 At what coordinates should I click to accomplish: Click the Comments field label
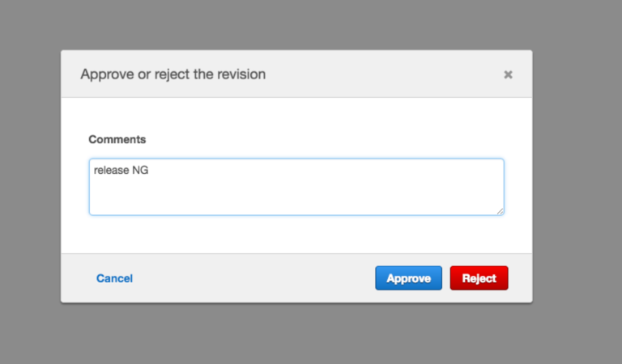coord(117,139)
